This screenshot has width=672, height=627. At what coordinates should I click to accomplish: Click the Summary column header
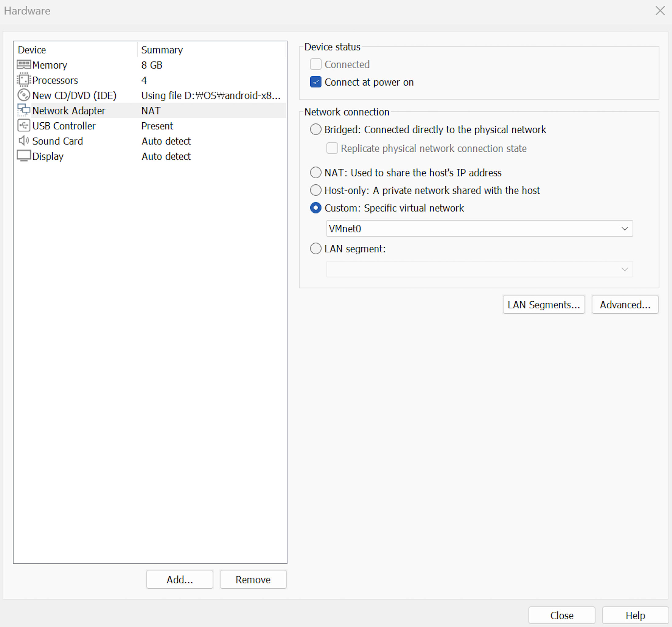click(162, 50)
